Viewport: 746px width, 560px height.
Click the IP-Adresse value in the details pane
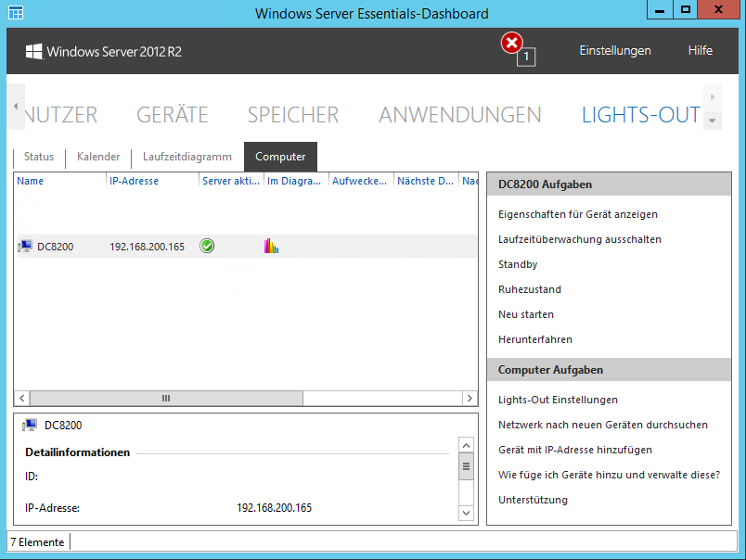274,508
